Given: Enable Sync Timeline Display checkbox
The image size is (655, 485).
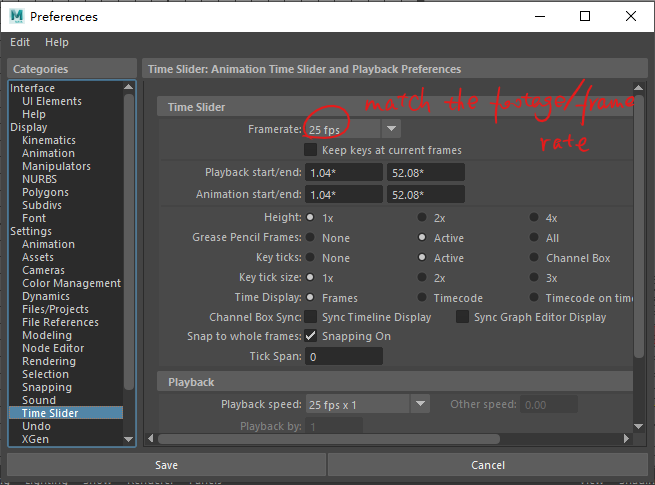Looking at the screenshot, I should coord(310,317).
